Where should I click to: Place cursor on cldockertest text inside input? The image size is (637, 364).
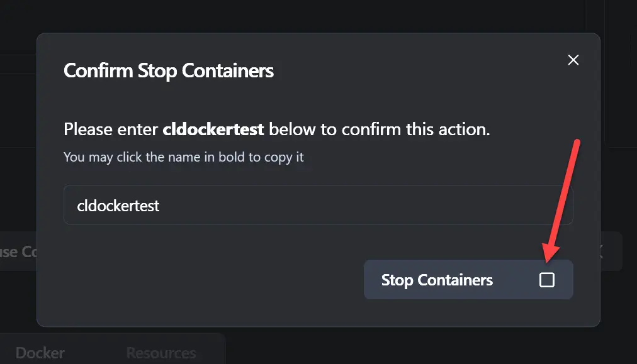pyautogui.click(x=118, y=206)
